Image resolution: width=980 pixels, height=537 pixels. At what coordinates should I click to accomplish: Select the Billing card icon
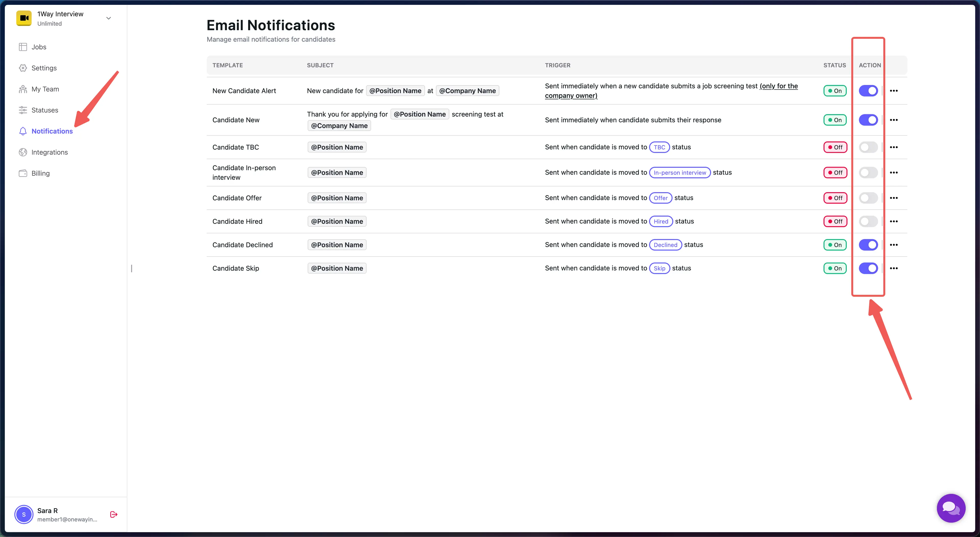(x=23, y=173)
